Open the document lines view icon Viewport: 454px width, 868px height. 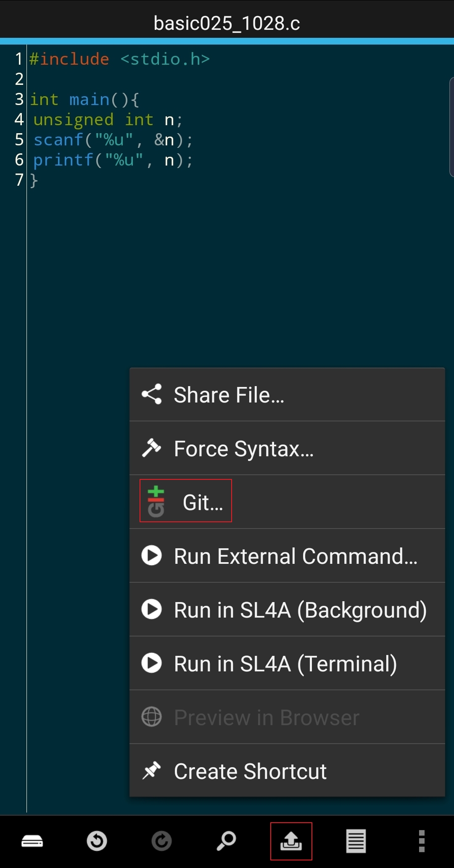(356, 841)
